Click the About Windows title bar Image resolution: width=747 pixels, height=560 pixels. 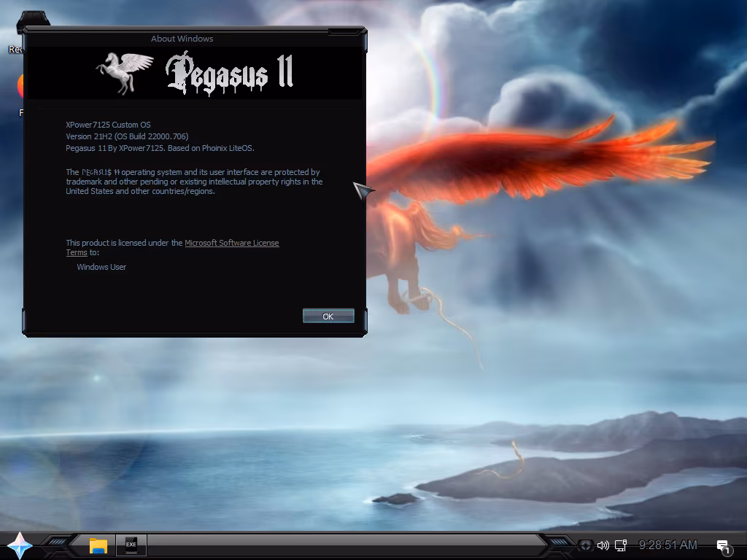[x=182, y=39]
